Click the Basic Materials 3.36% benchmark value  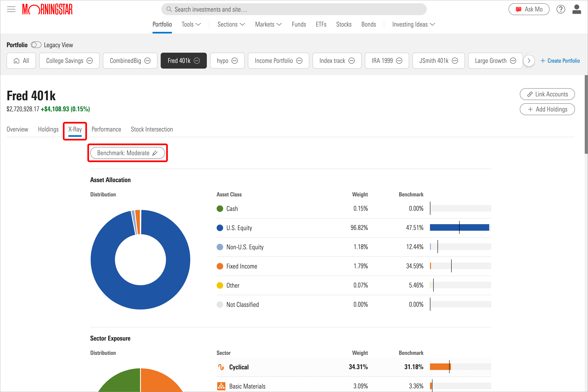point(416,386)
